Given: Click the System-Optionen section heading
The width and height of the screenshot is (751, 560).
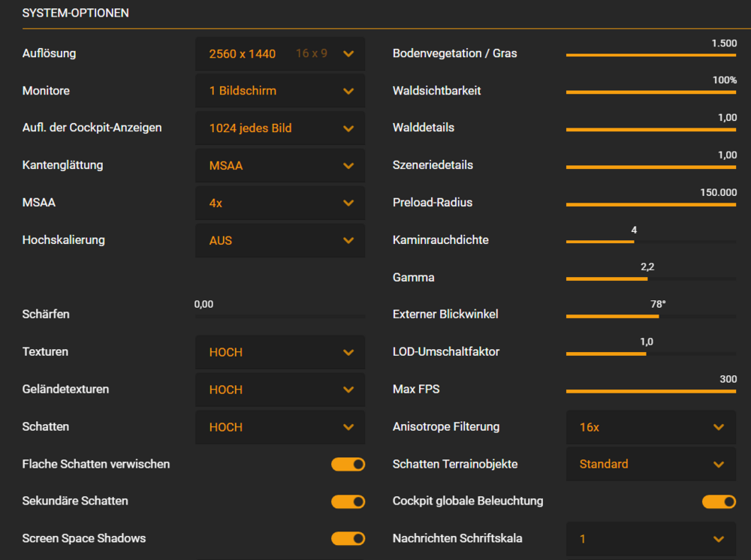Looking at the screenshot, I should pos(75,14).
